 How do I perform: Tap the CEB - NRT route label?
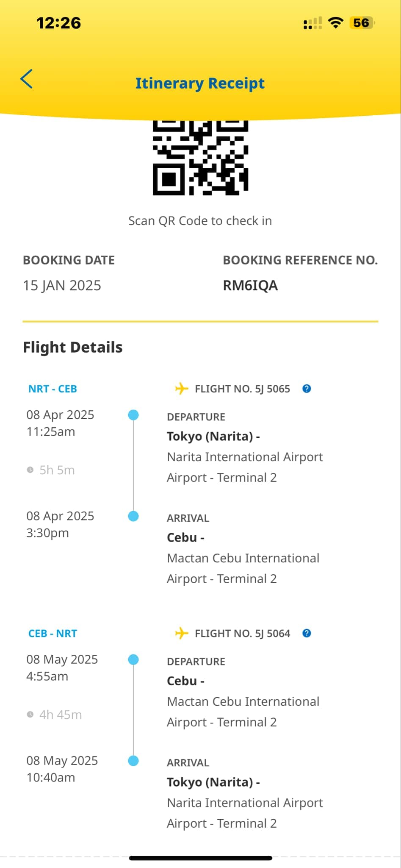coord(53,633)
